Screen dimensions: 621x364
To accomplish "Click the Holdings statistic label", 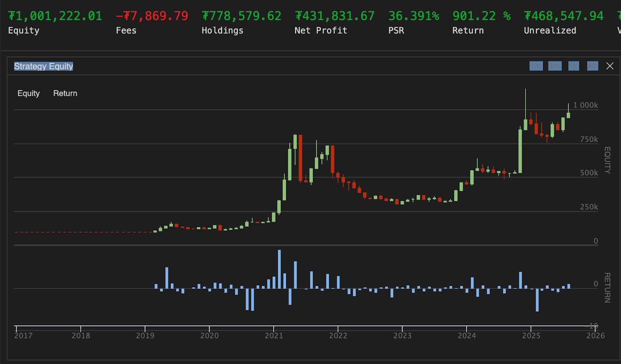I will click(222, 31).
